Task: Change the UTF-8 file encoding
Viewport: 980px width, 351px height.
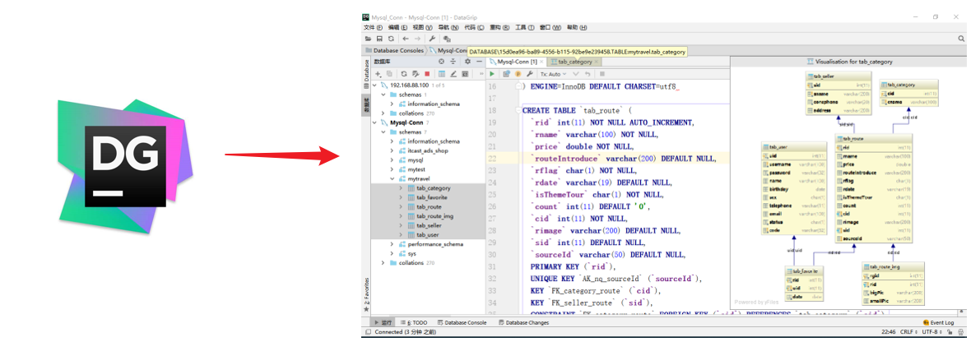Action: (x=932, y=332)
